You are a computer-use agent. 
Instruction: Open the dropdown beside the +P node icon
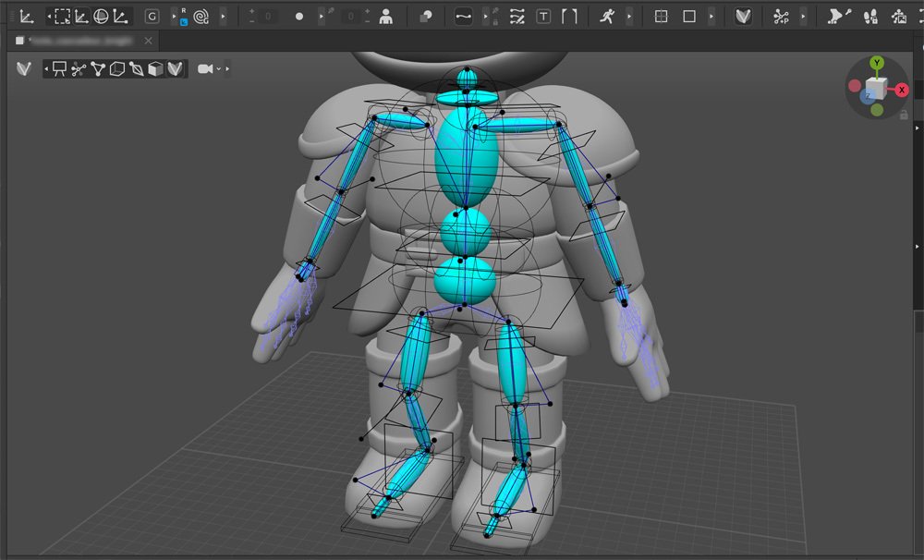point(802,16)
